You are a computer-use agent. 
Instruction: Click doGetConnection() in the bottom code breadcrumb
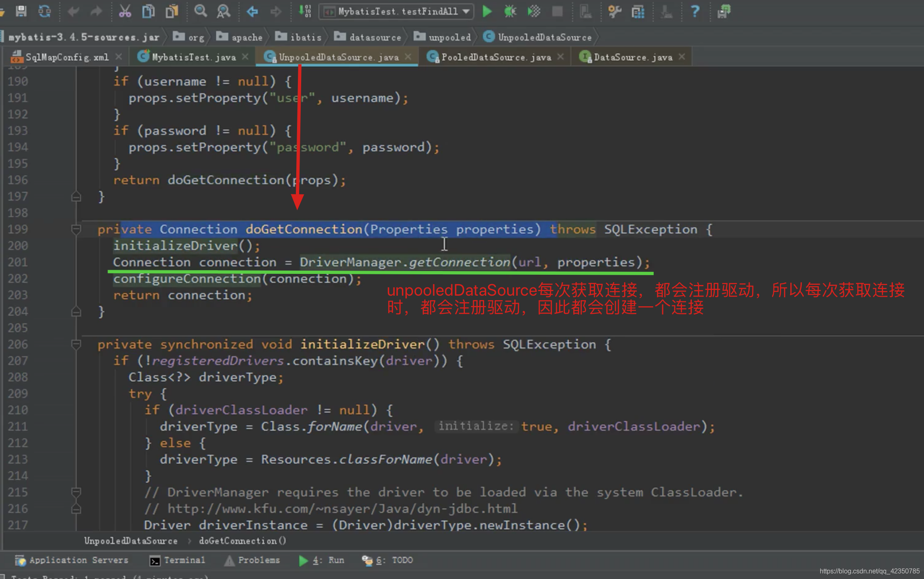point(242,541)
